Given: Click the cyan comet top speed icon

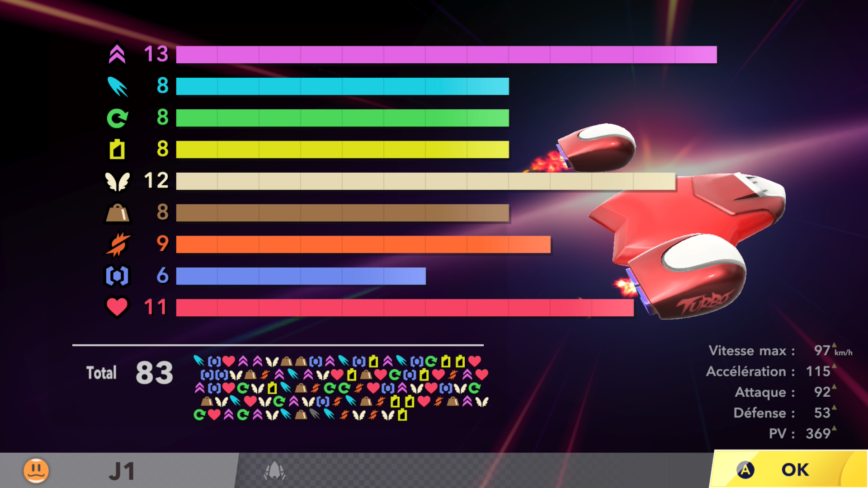Looking at the screenshot, I should click(118, 86).
